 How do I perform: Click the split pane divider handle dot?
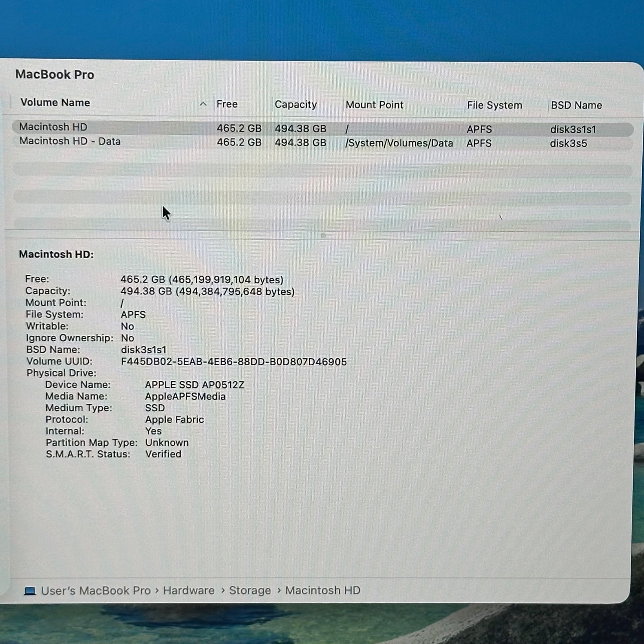323,235
